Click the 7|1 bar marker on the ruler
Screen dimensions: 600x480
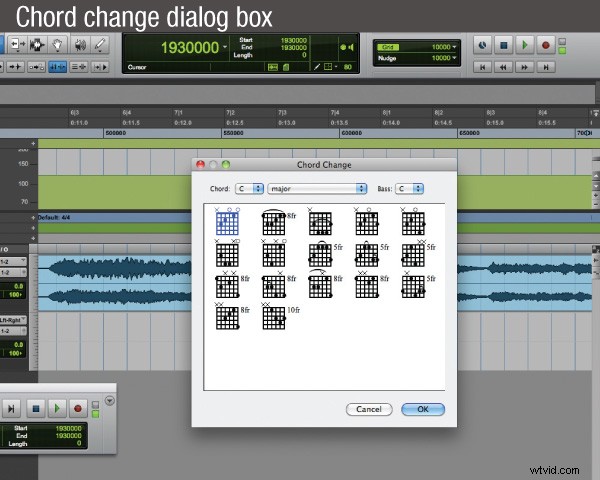pos(178,113)
